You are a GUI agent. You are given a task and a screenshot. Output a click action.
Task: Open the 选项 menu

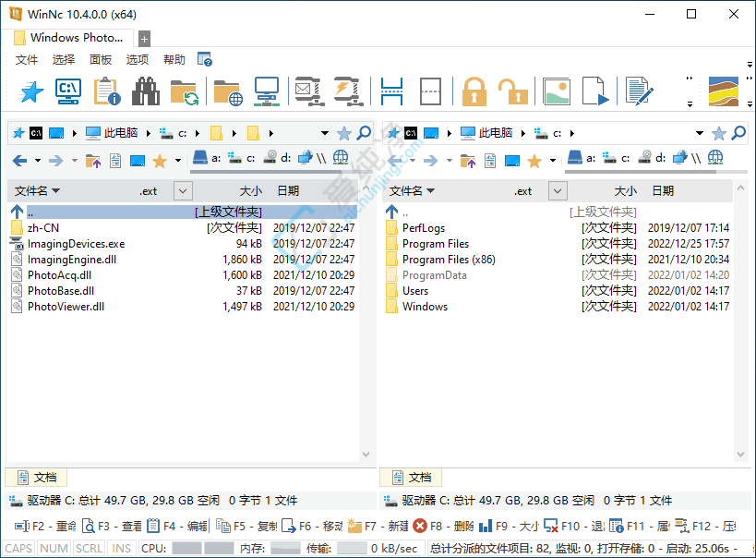point(138,59)
